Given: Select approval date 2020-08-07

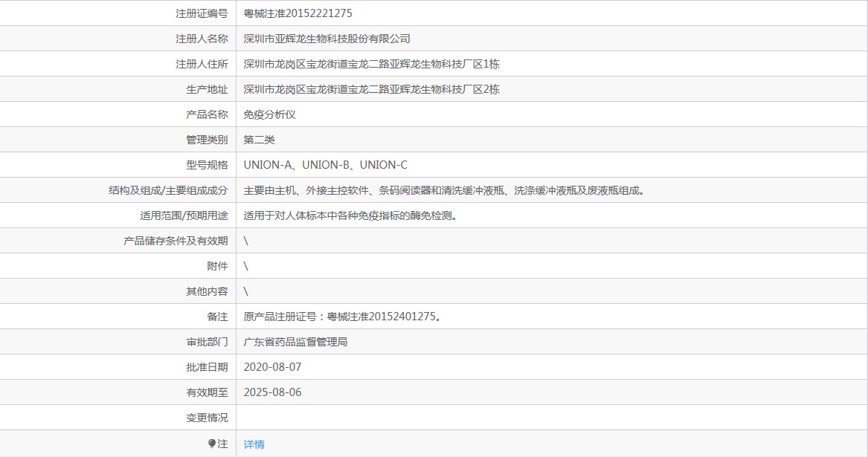Looking at the screenshot, I should point(272,367).
